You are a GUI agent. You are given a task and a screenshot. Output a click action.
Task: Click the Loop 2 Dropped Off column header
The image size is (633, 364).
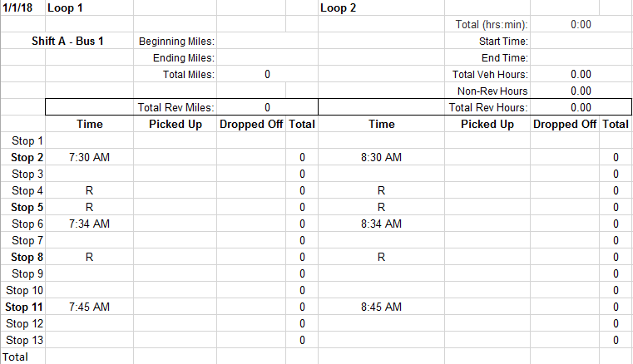tap(564, 125)
